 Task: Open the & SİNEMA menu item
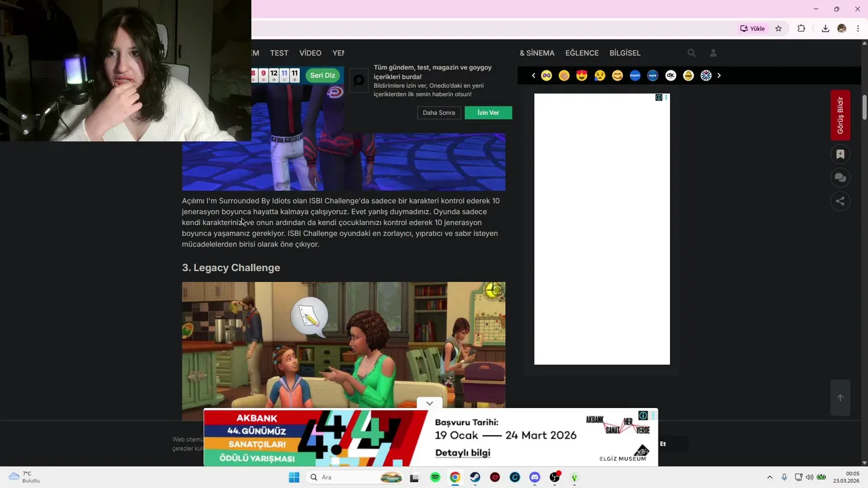[537, 53]
